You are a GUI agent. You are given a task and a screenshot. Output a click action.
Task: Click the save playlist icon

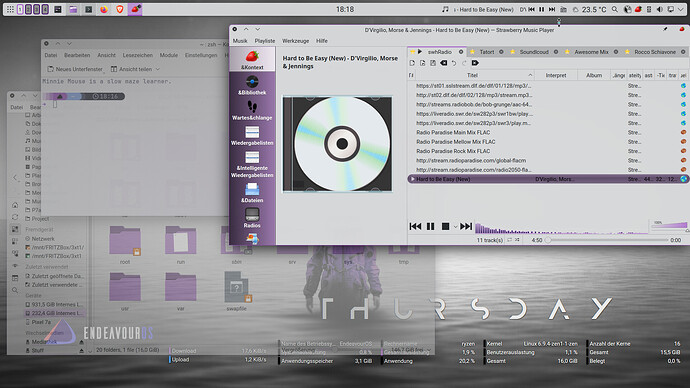point(433,63)
